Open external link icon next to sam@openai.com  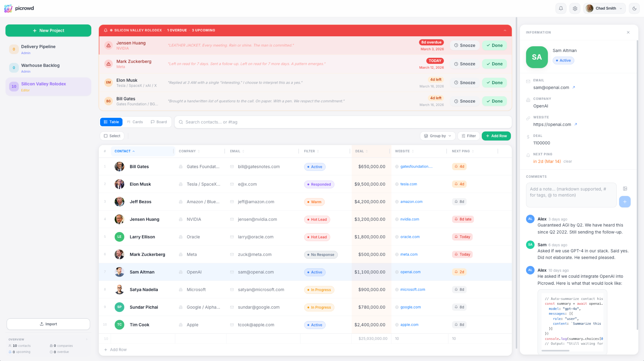574,87
